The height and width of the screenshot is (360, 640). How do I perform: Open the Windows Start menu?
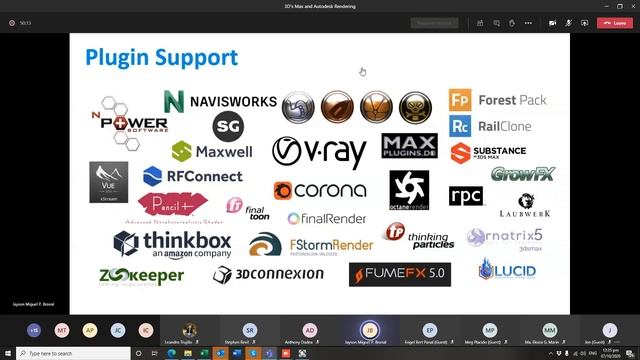tap(8, 353)
